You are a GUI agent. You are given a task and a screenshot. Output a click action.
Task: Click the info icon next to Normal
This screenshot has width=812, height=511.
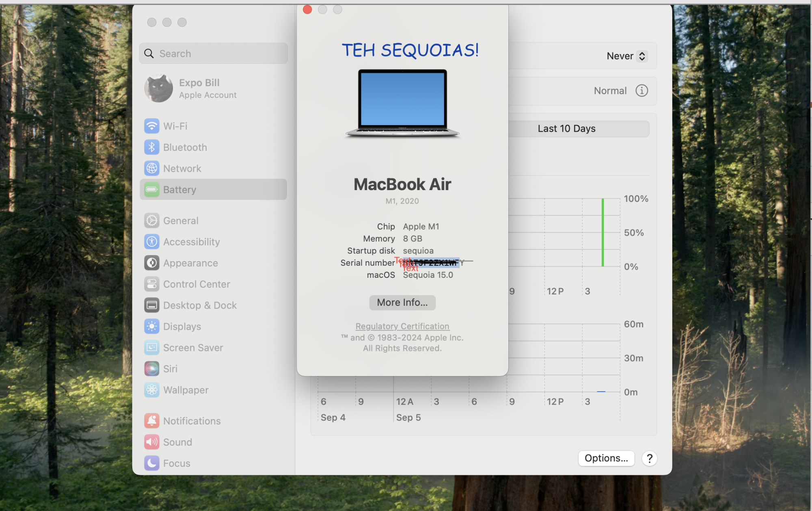coord(641,91)
